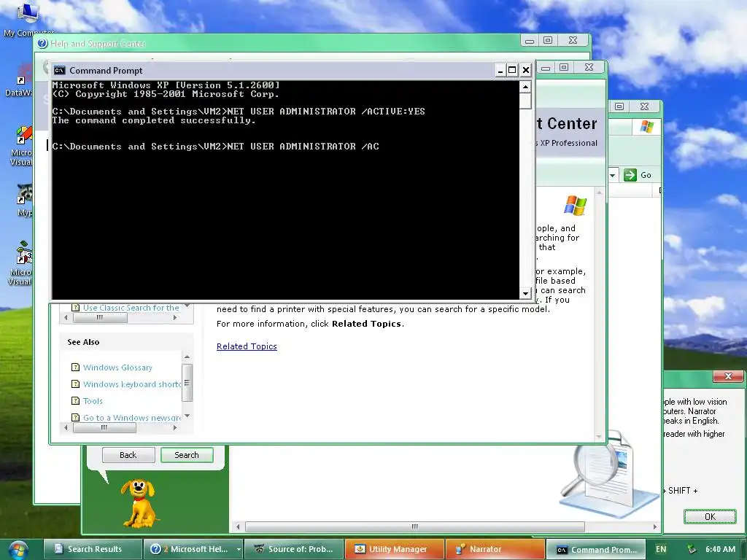The image size is (747, 560).
Task: Click the Windows Glossary help icon
Action: [x=75, y=367]
